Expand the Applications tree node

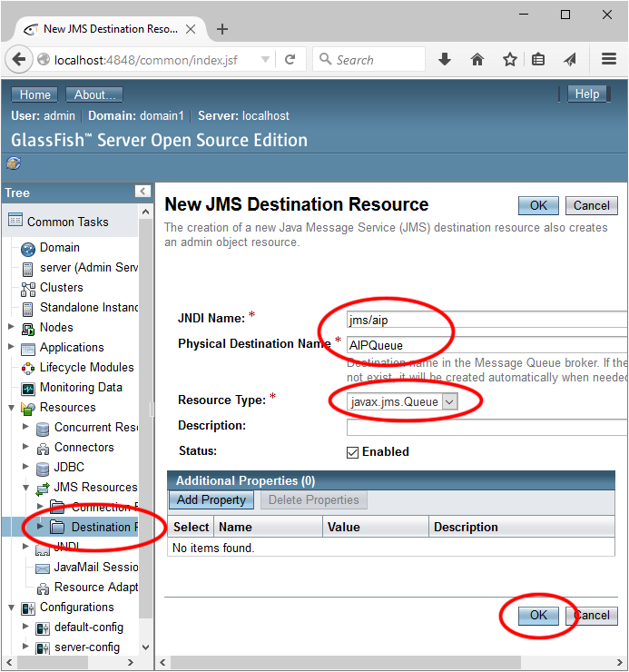11,346
